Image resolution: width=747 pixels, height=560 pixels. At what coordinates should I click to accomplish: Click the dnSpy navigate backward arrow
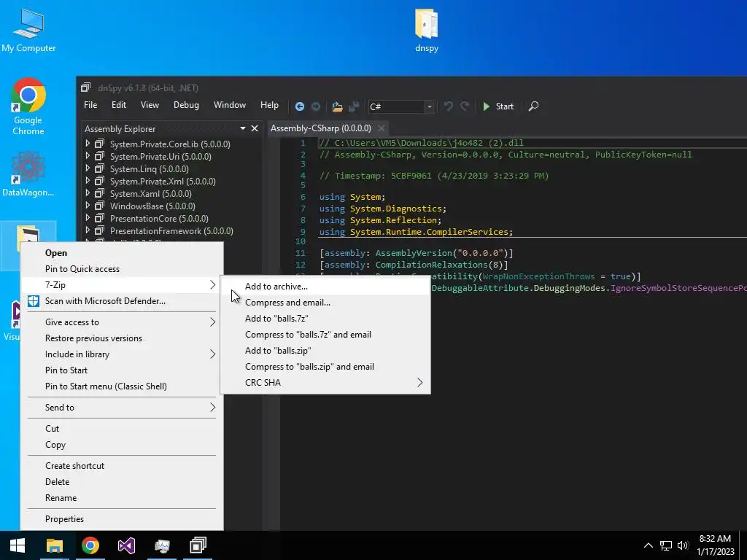point(300,106)
